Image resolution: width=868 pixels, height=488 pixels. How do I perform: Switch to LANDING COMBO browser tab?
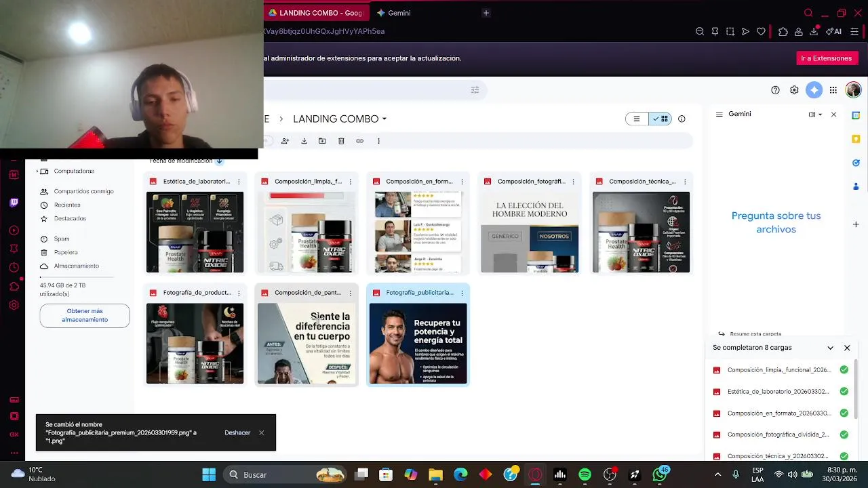pos(316,13)
